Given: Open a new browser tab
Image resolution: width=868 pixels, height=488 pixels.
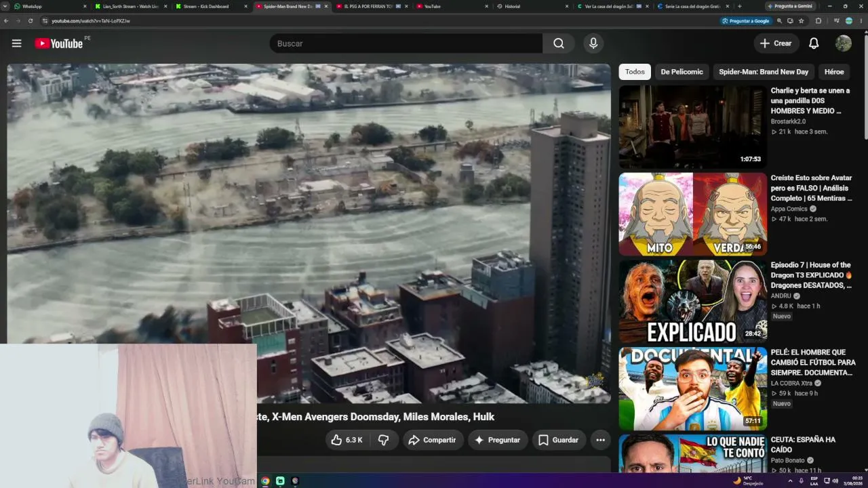Looking at the screenshot, I should pyautogui.click(x=739, y=6).
